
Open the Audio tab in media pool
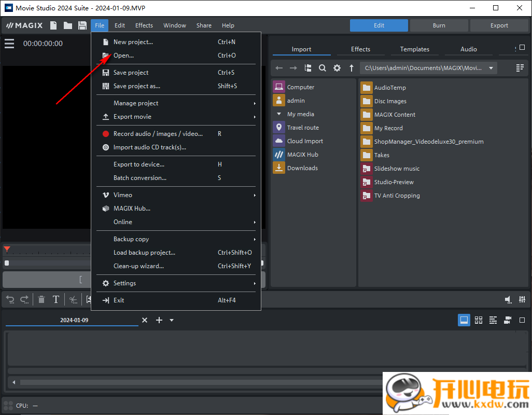coord(469,49)
